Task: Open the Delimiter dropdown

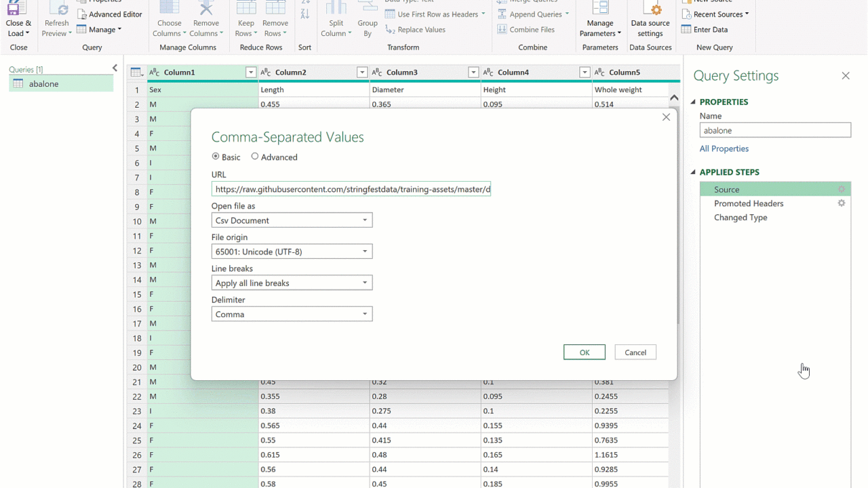Action: (292, 314)
